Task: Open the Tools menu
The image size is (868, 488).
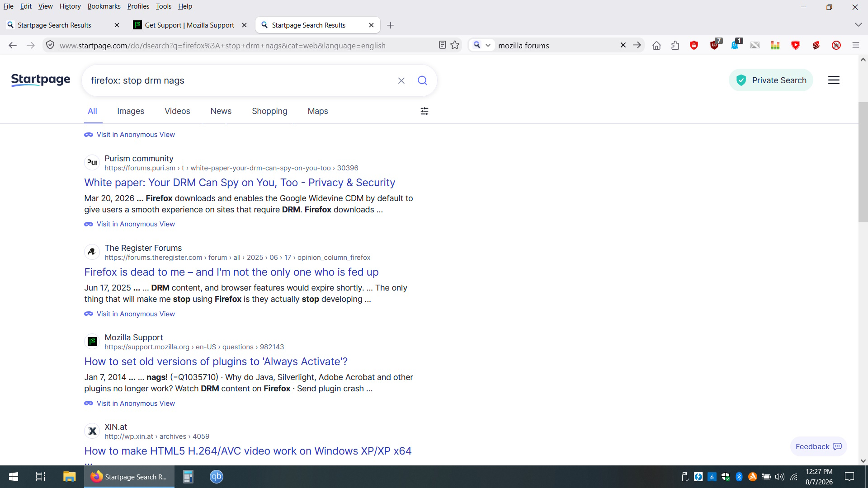Action: [x=164, y=6]
